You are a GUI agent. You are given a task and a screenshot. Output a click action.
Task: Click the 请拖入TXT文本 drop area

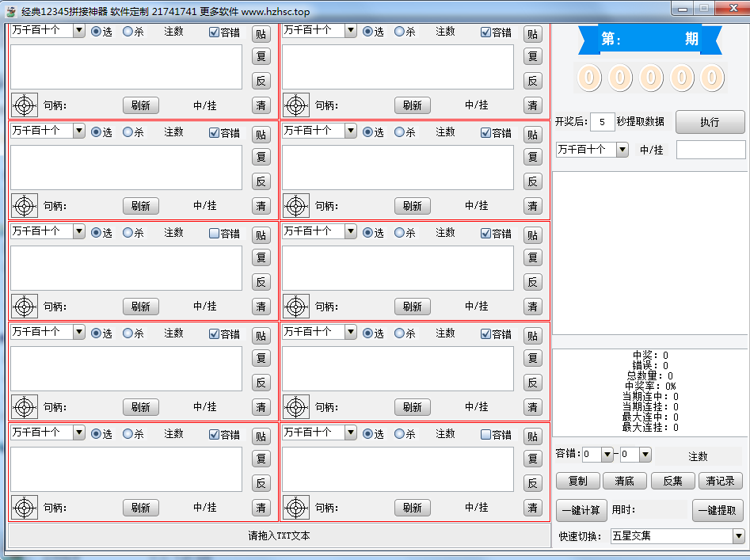click(x=280, y=535)
